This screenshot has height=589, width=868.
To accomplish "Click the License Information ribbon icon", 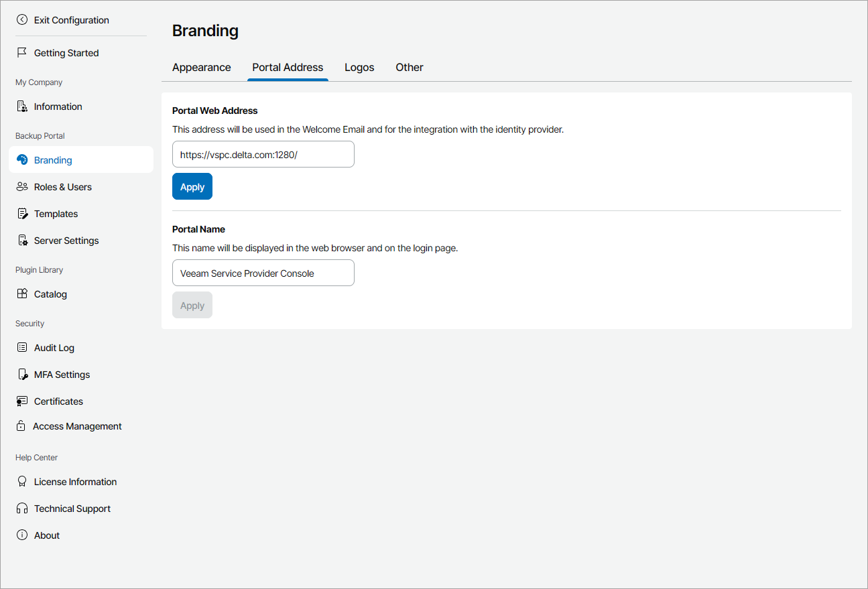I will click(x=22, y=482).
